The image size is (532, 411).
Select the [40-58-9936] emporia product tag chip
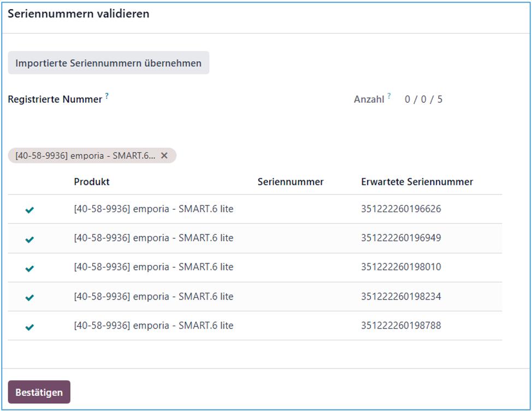[x=85, y=156]
